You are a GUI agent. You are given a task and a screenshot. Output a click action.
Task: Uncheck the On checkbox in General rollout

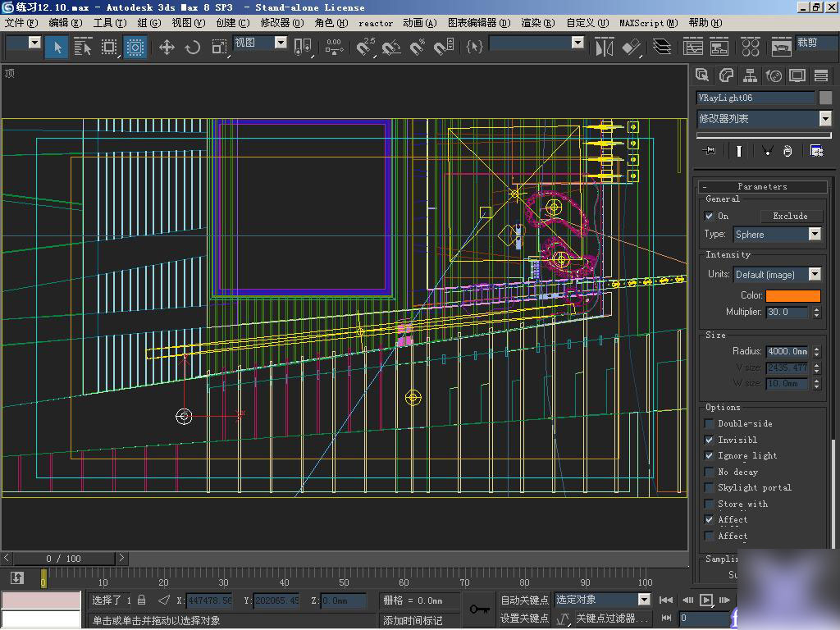click(x=709, y=216)
